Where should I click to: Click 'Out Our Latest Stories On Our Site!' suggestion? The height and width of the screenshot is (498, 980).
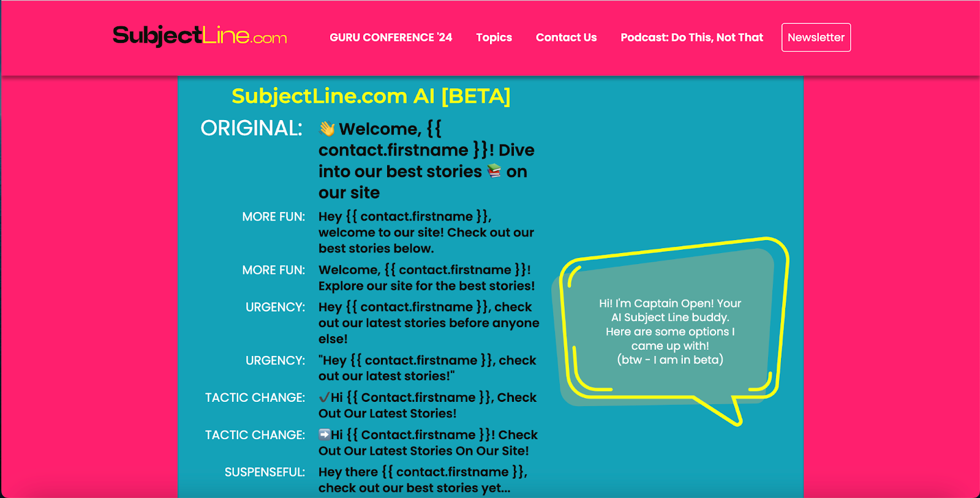[428, 443]
